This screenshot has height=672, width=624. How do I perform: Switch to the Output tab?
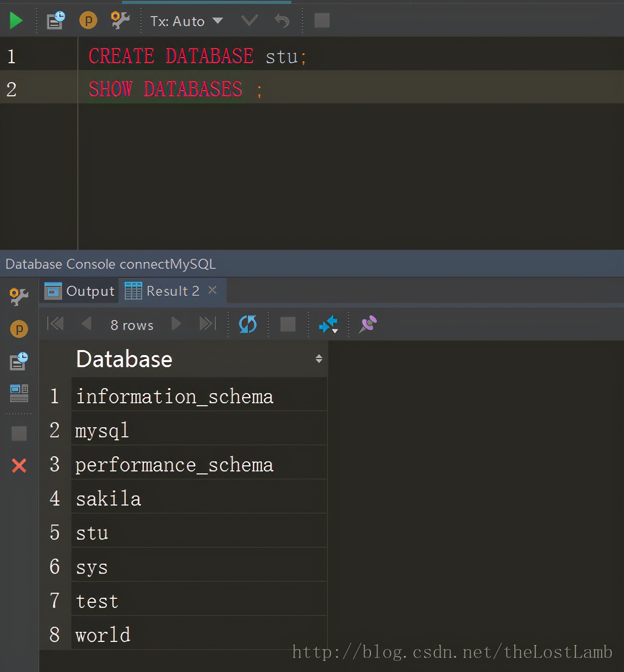pyautogui.click(x=79, y=291)
